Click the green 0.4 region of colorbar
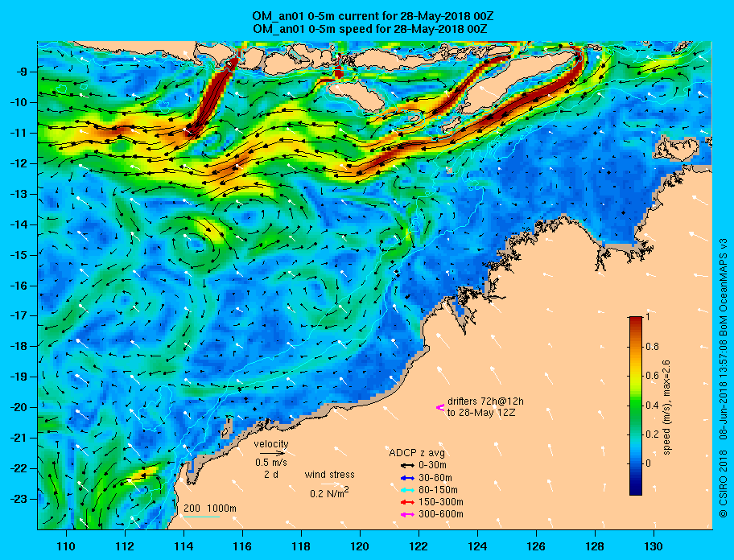Screen dimensions: 734x560 pyautogui.click(x=636, y=406)
